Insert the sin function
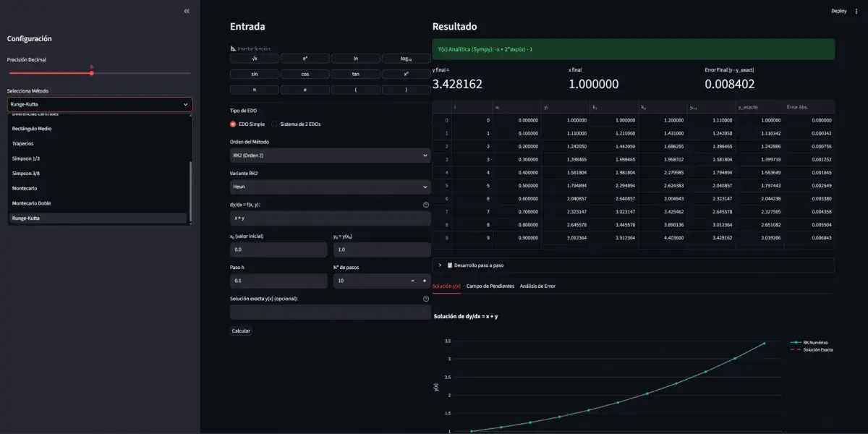Viewport: 868px width, 434px height. (255, 74)
